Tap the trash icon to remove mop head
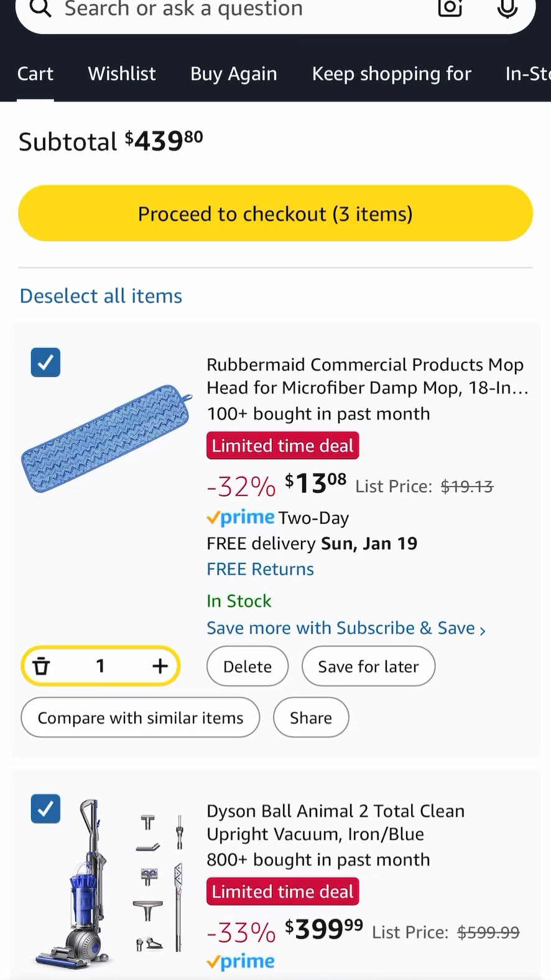551x980 pixels. (x=41, y=666)
